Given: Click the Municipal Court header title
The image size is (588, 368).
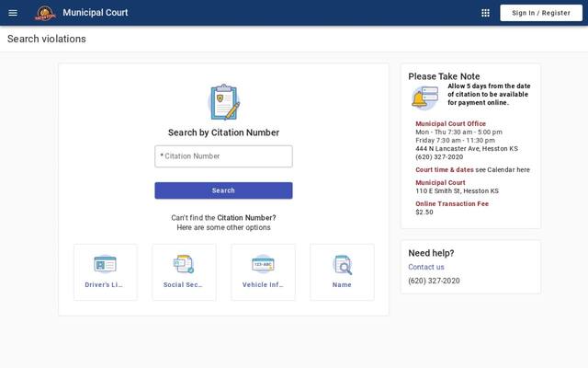Looking at the screenshot, I should click(x=96, y=13).
